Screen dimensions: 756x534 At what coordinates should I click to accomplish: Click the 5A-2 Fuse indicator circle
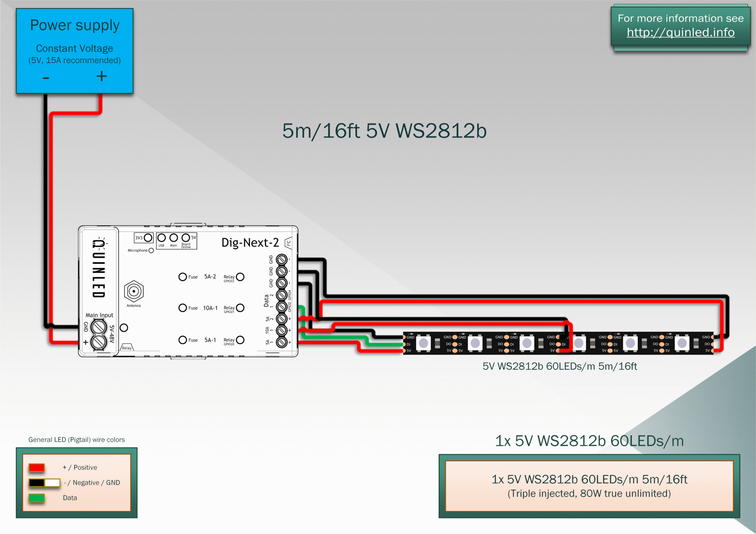[183, 277]
